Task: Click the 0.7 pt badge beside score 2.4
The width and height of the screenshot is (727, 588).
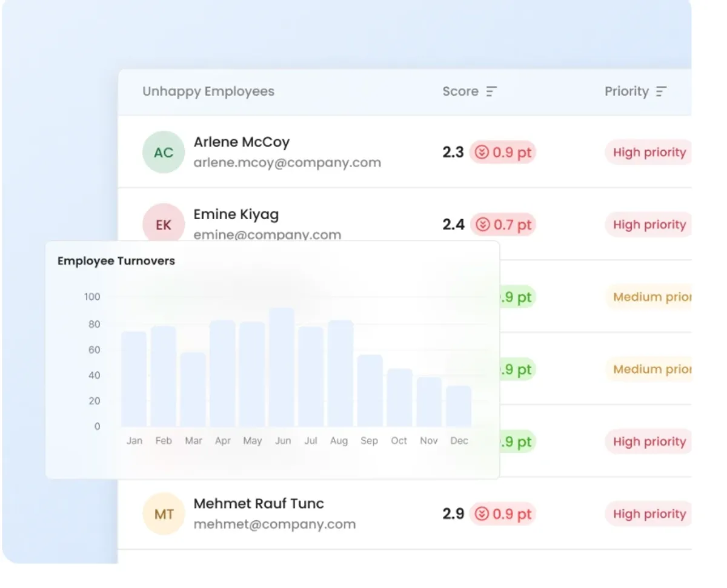Action: click(x=503, y=225)
